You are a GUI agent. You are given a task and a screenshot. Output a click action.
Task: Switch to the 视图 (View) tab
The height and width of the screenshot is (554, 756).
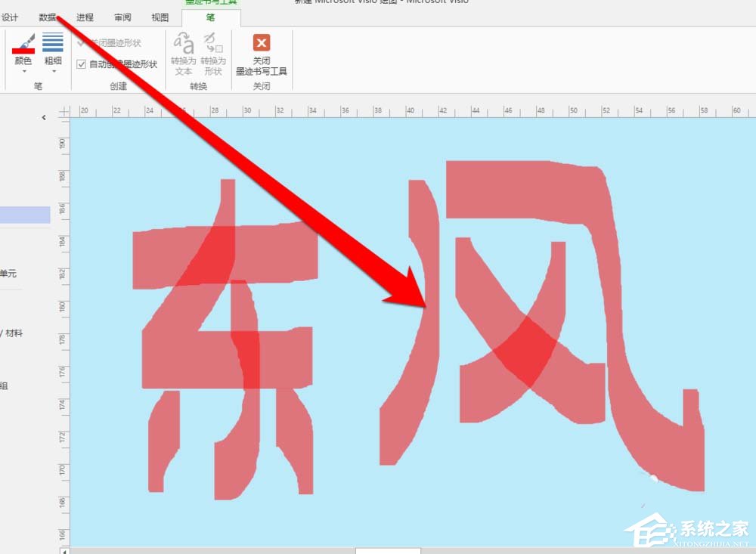(160, 17)
